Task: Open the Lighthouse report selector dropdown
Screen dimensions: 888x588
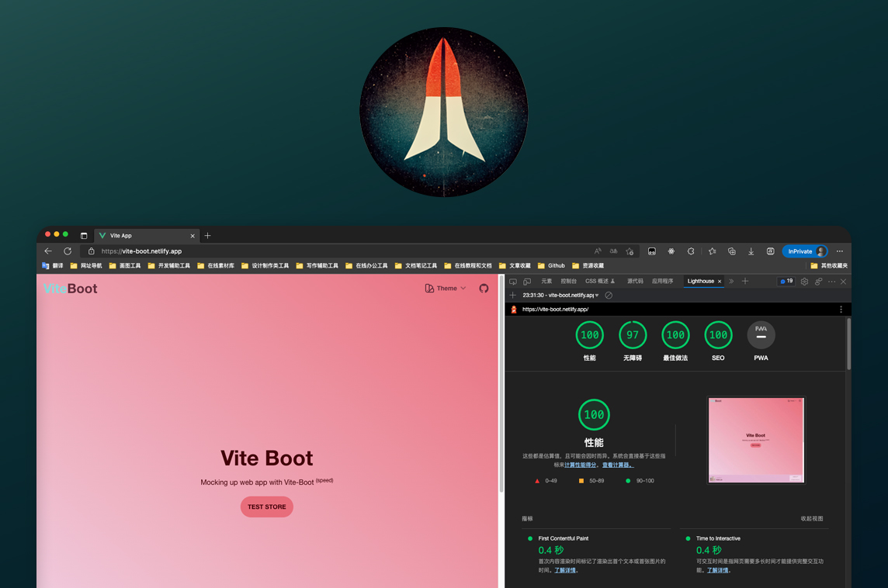Action: (560, 296)
